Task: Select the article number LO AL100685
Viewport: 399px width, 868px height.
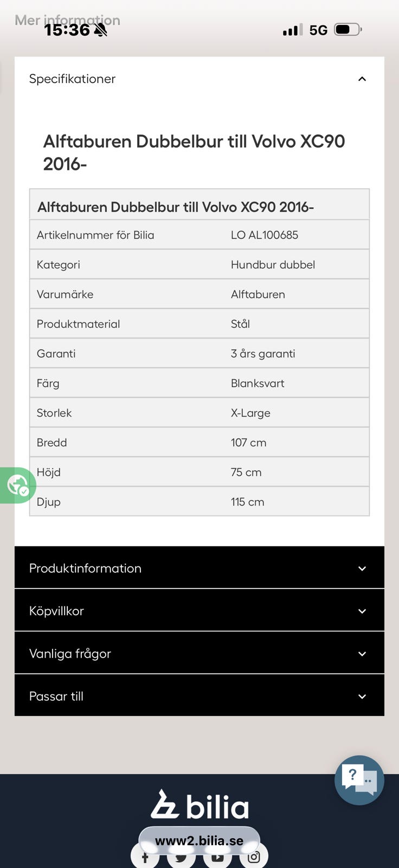Action: point(265,235)
